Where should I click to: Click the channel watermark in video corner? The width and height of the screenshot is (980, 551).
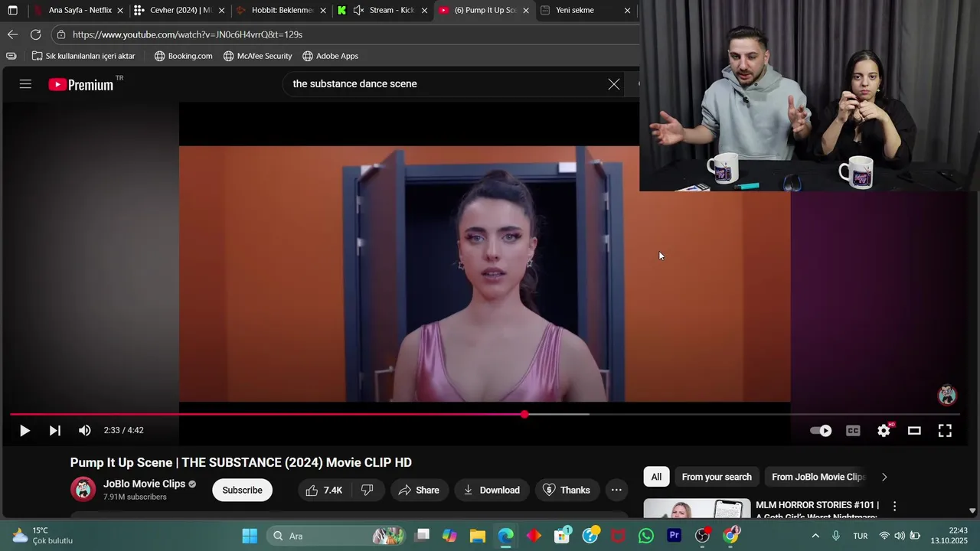[948, 395]
